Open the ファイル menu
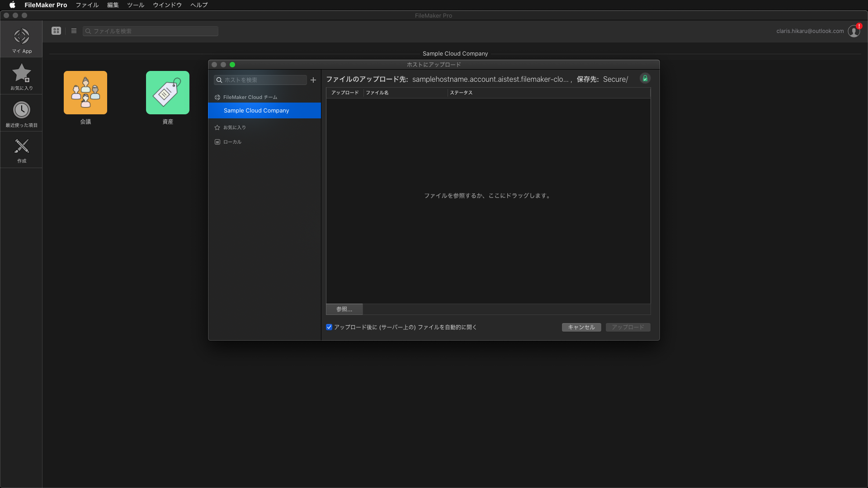The width and height of the screenshot is (868, 488). click(87, 5)
